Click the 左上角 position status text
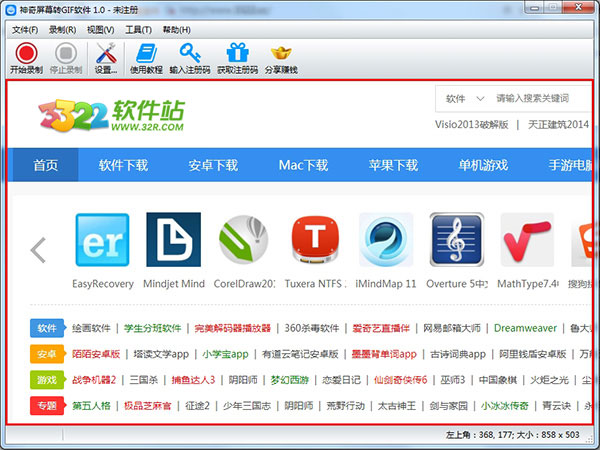Screen dimensions: 600x450 click(513, 435)
